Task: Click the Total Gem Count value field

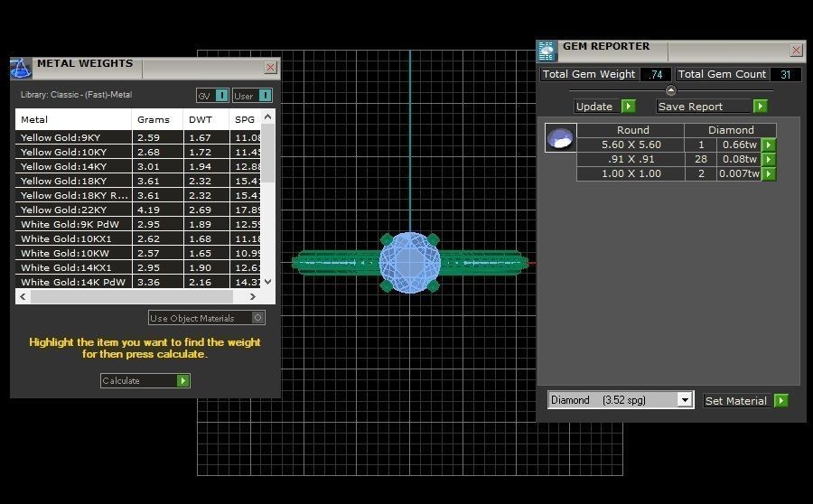Action: pyautogui.click(x=786, y=74)
